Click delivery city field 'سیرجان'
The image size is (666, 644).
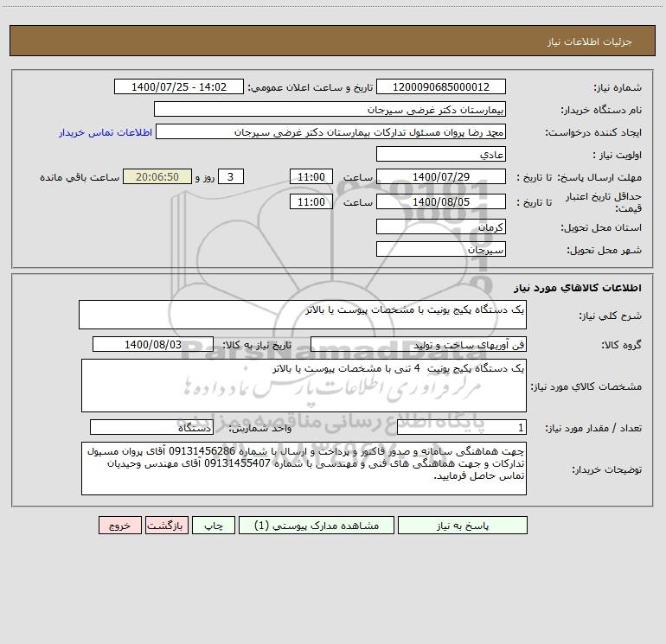point(441,249)
